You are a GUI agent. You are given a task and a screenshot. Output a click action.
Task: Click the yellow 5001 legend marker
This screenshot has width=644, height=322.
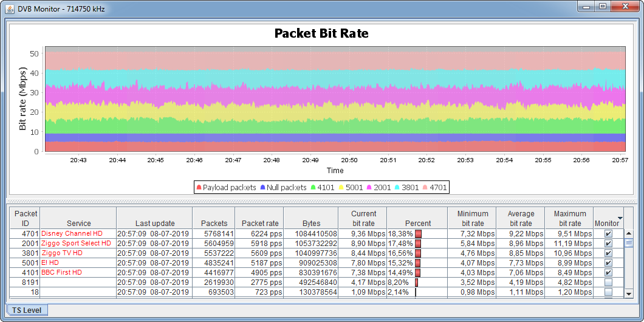tap(341, 188)
